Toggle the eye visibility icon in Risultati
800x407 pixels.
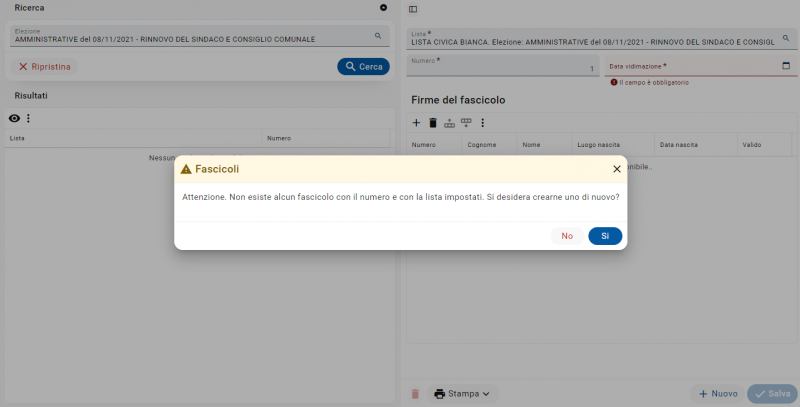pyautogui.click(x=14, y=118)
